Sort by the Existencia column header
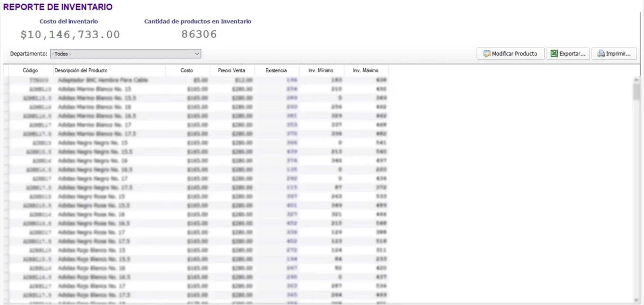 click(276, 70)
